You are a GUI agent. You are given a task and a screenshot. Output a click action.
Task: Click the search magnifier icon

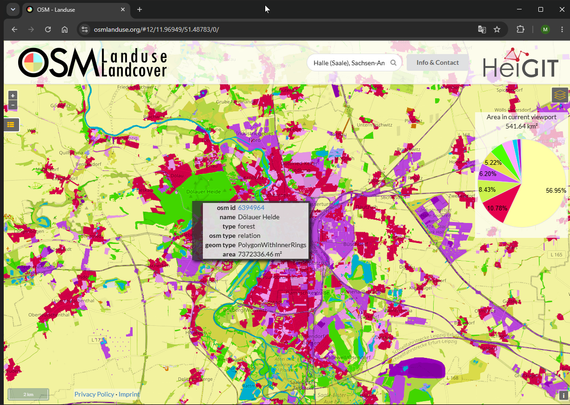(x=393, y=63)
